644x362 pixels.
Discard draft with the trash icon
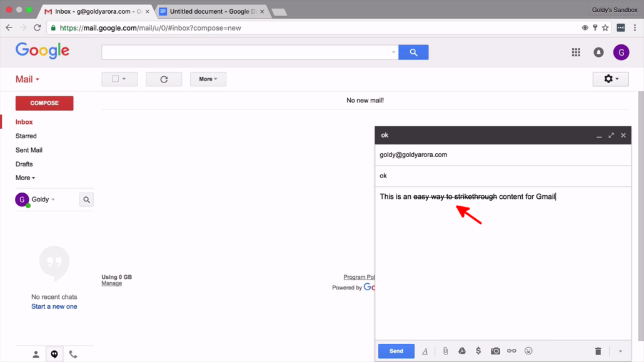click(598, 351)
